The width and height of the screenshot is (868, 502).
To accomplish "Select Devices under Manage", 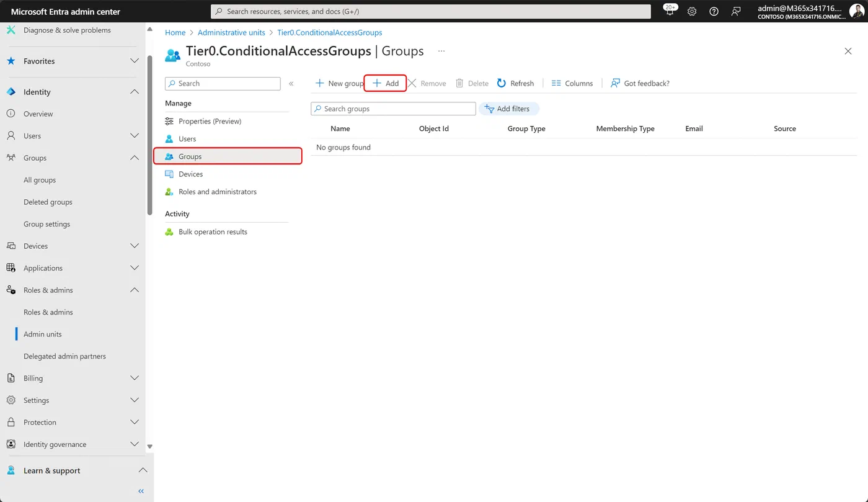I will point(190,174).
